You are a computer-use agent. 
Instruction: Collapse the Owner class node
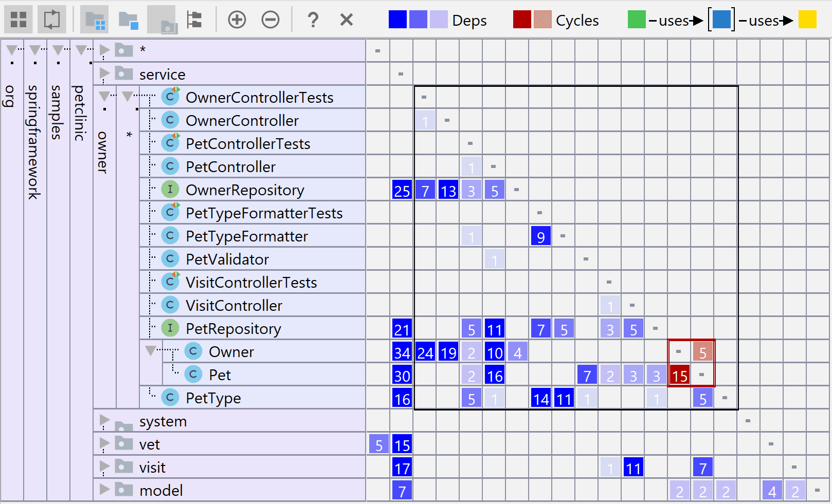click(150, 351)
